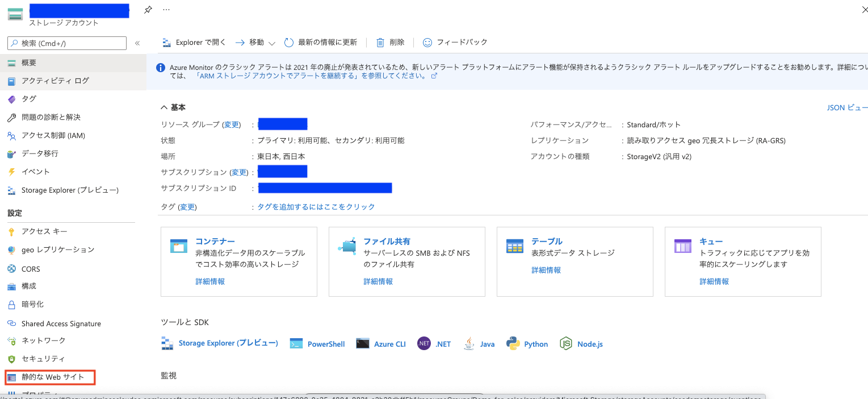Collapse the sidebar with the double chevron
The width and height of the screenshot is (868, 399).
point(137,43)
